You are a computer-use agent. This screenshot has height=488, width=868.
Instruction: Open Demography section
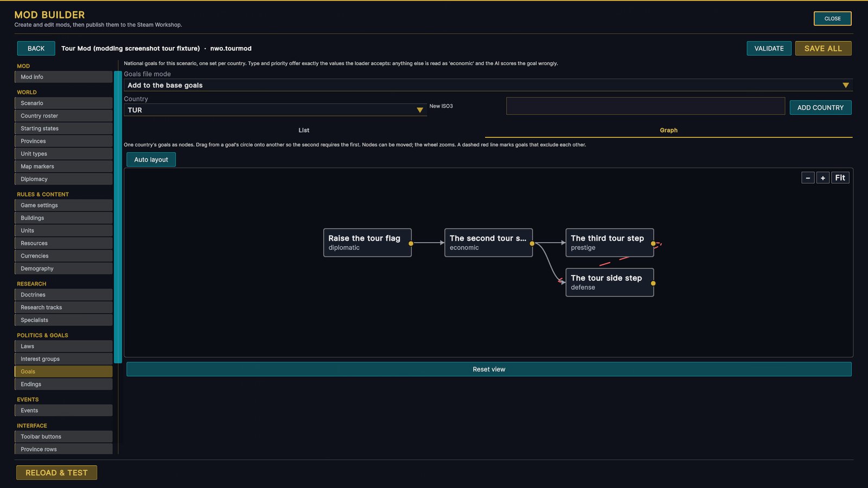[x=63, y=268]
